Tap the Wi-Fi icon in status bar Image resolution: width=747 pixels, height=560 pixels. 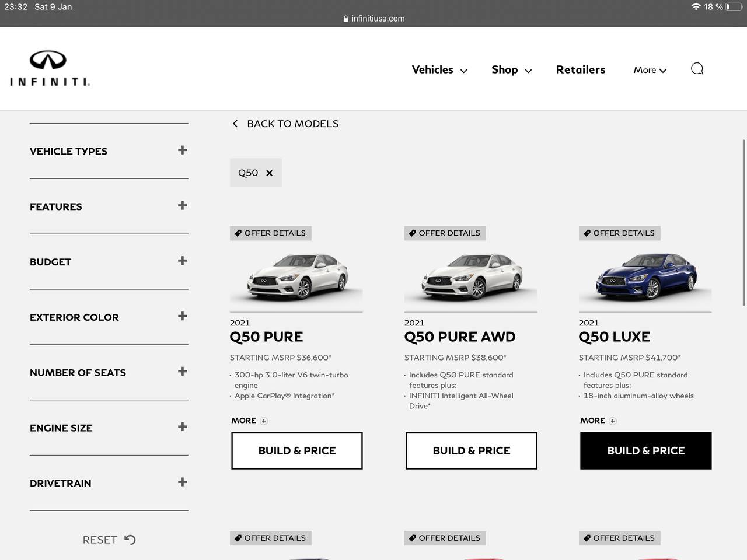[x=696, y=7]
